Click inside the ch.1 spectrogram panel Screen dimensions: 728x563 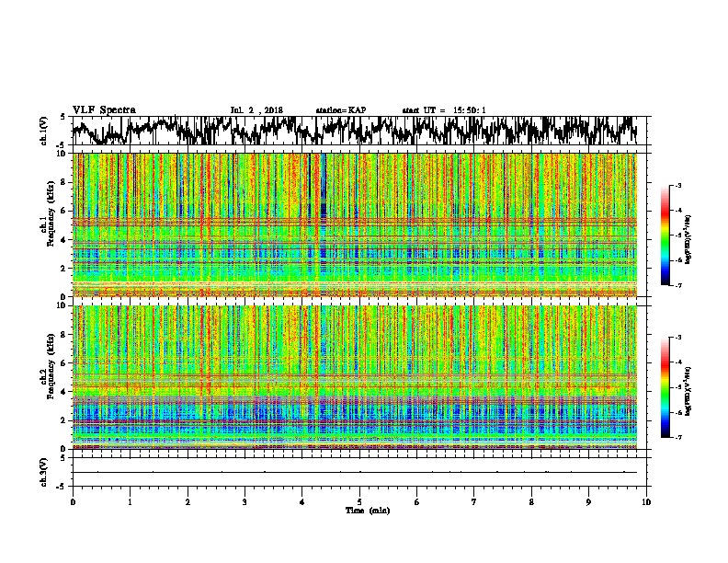click(x=355, y=224)
